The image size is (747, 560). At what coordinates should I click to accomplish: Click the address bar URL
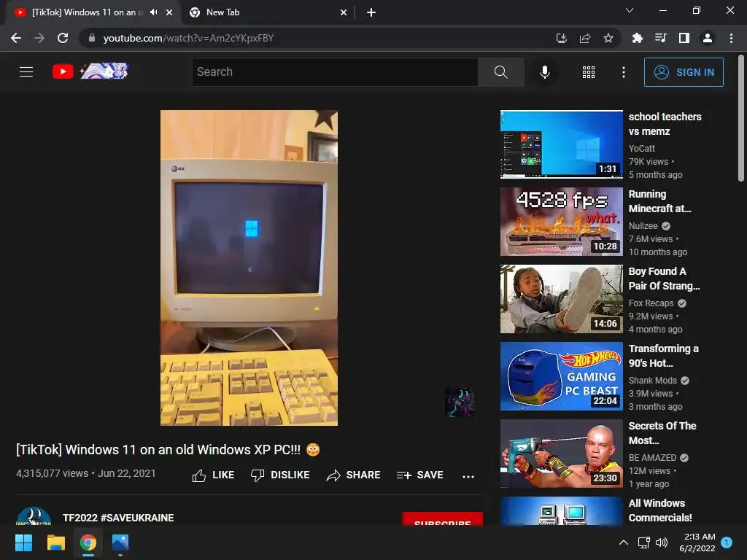coord(188,38)
